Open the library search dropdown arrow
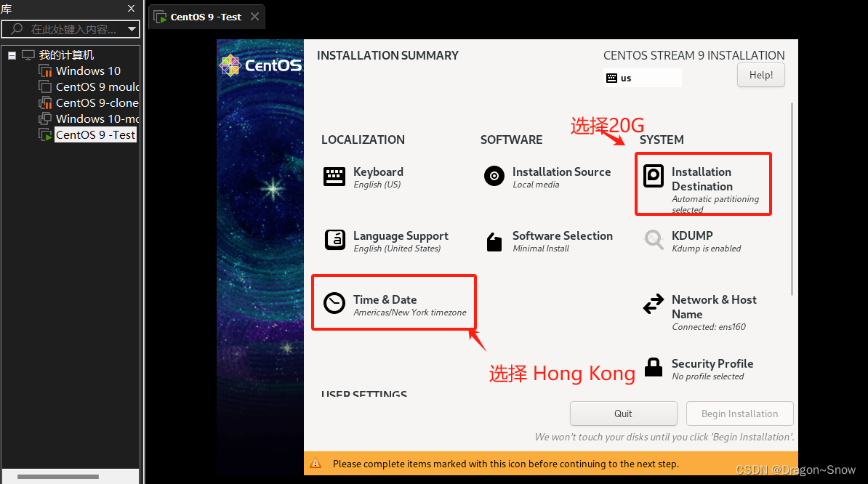868x484 pixels. (132, 29)
